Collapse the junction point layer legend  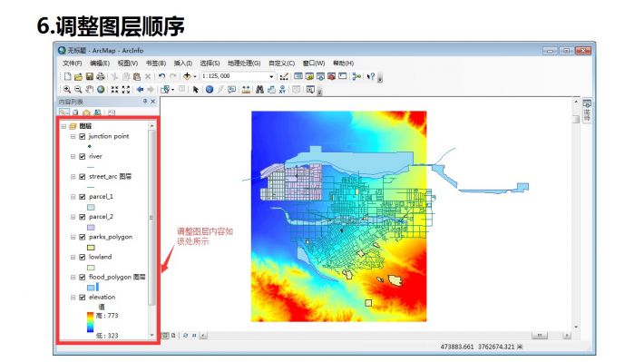pos(73,136)
